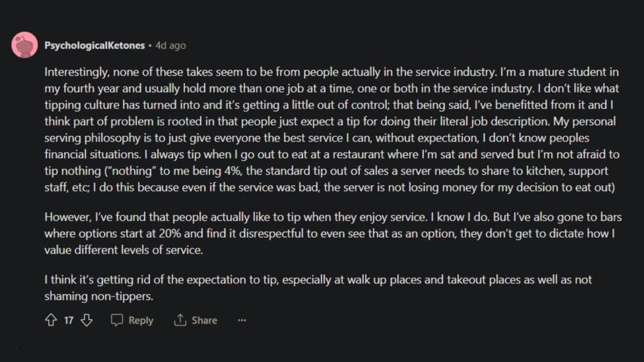Downvote the comment about tipping culture
This screenshot has width=644, height=362.
[86, 320]
